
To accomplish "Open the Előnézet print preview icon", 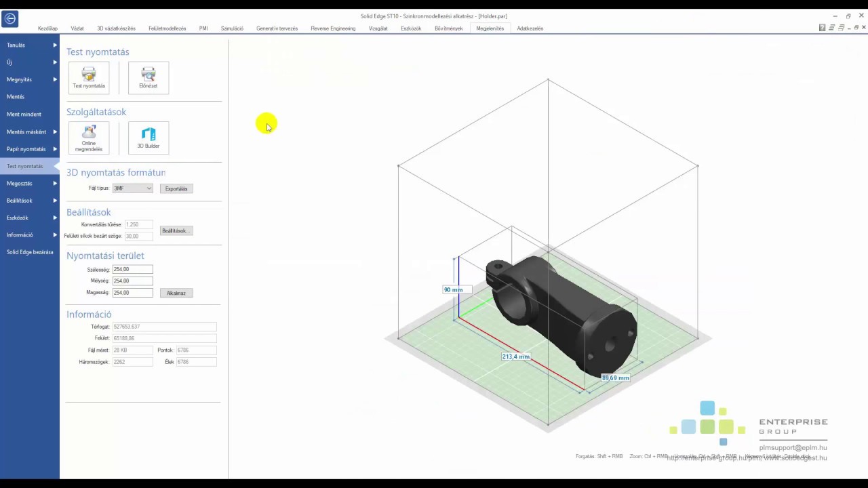I will coord(149,78).
